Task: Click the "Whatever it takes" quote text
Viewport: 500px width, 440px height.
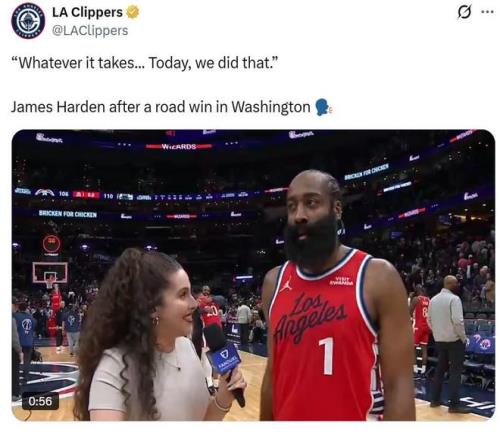Action: click(144, 63)
